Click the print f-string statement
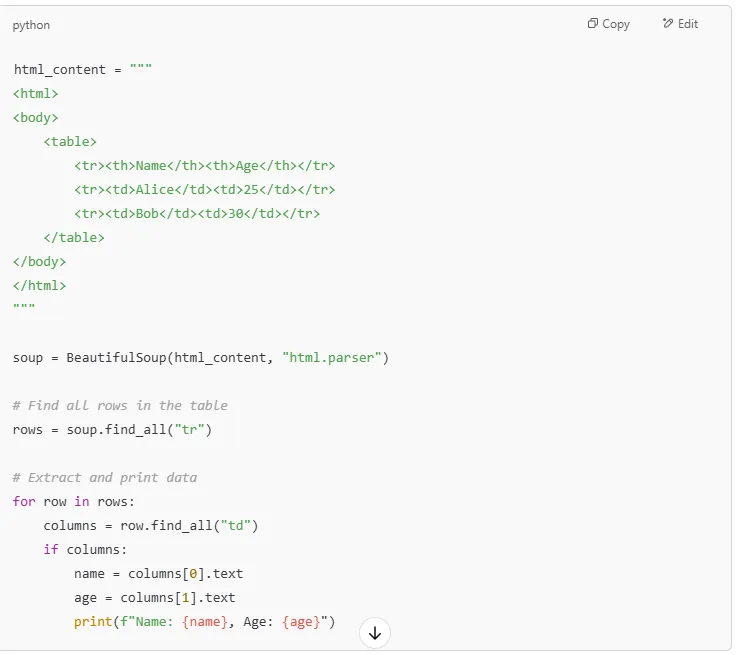This screenshot has height=655, width=737. [204, 621]
